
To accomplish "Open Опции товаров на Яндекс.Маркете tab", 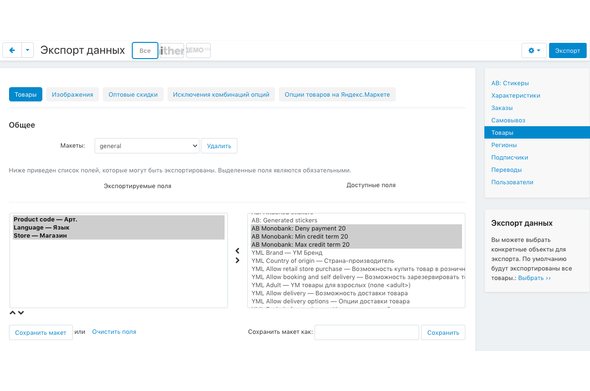I will 337,94.
